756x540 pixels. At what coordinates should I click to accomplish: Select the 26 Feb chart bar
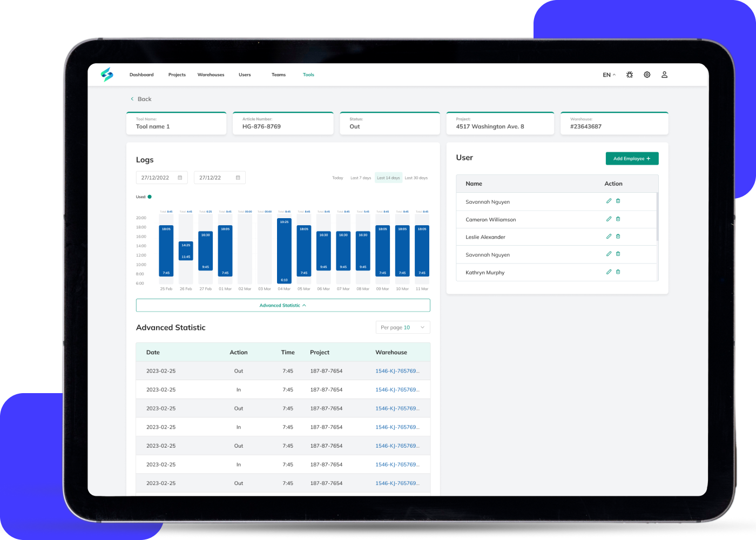(186, 251)
